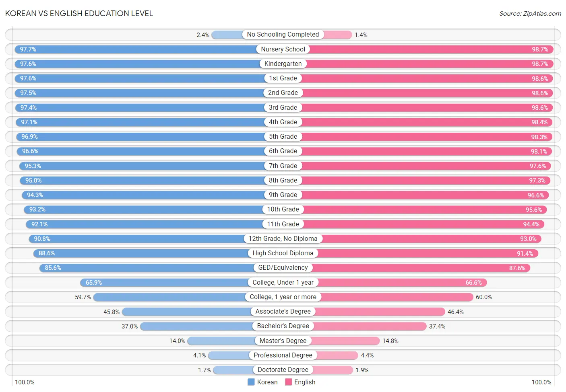Select the No Schooling Completed label
This screenshot has height=392, width=566.
pos(283,35)
